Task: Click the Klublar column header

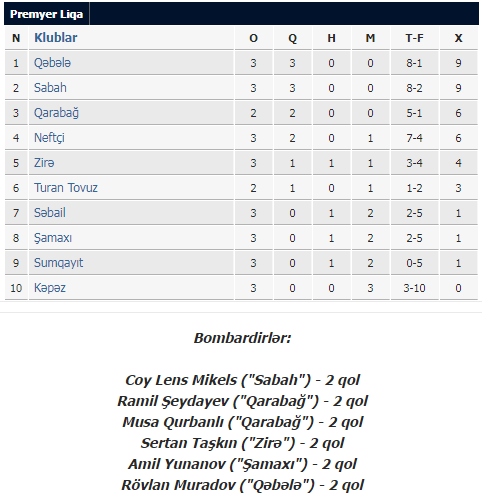Action: 56,38
